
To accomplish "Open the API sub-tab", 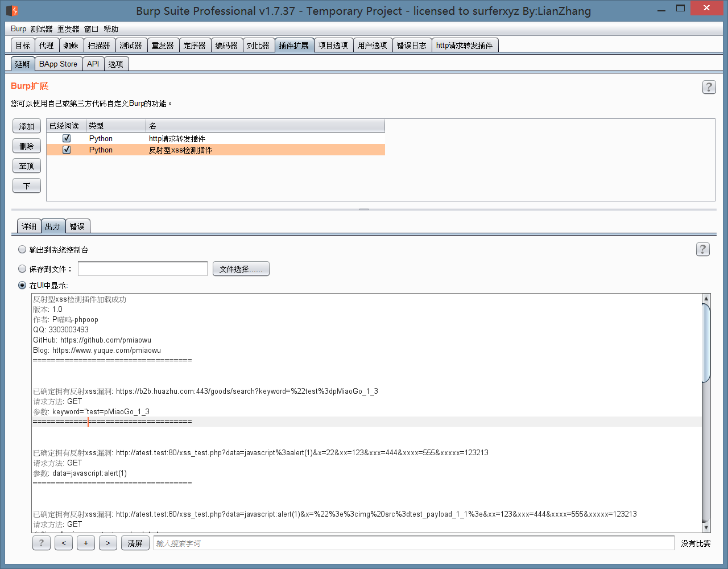I will click(93, 64).
